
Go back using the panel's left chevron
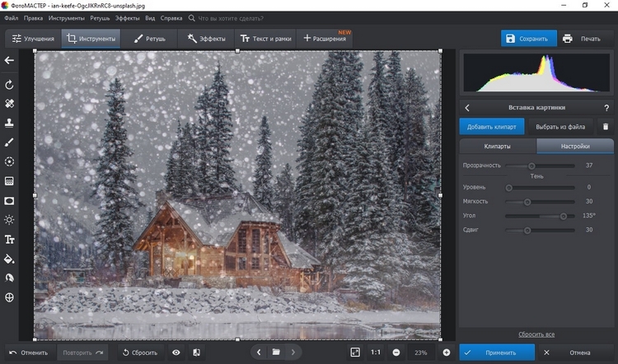pyautogui.click(x=468, y=107)
